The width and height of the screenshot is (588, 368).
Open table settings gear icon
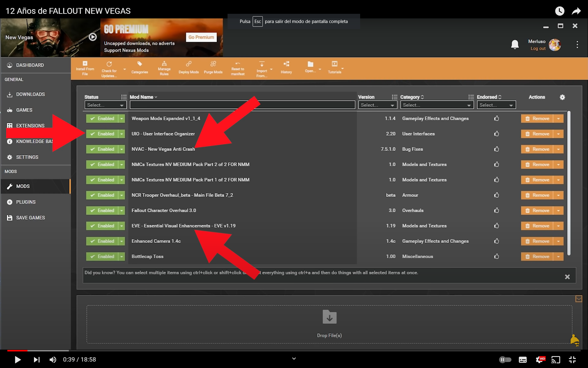562,97
